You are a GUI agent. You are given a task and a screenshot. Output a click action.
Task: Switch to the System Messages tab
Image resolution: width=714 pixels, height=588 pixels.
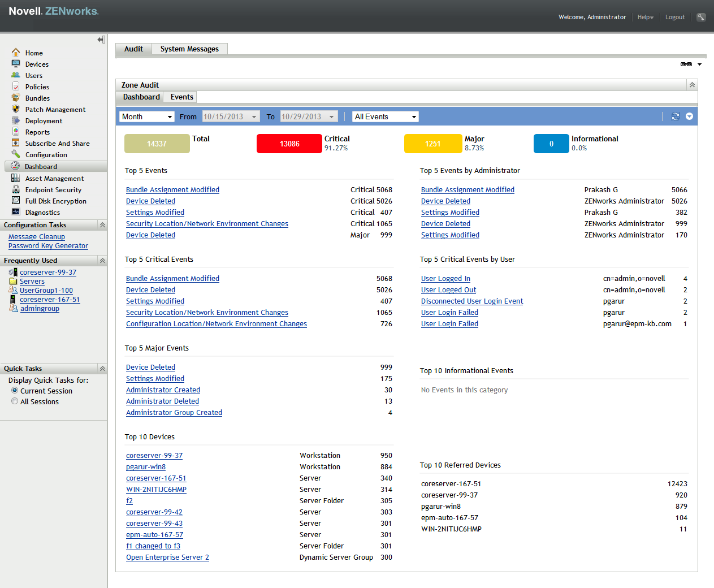[x=189, y=49]
